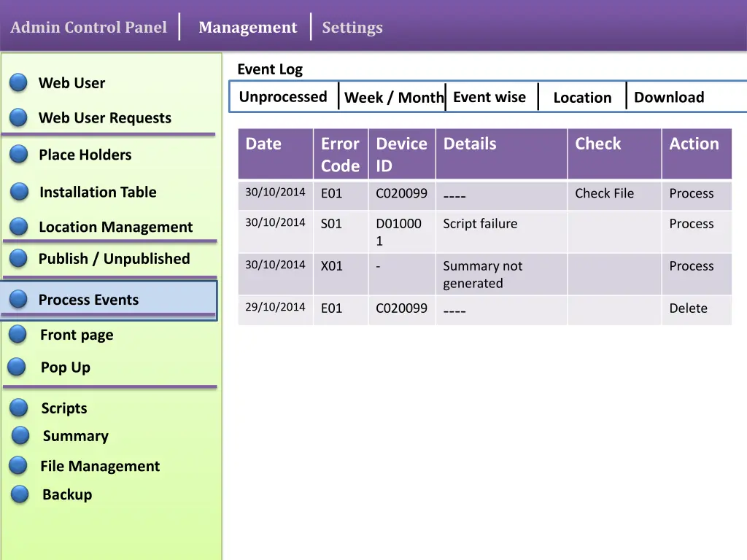Open the Week / Month filter tab

tap(393, 98)
